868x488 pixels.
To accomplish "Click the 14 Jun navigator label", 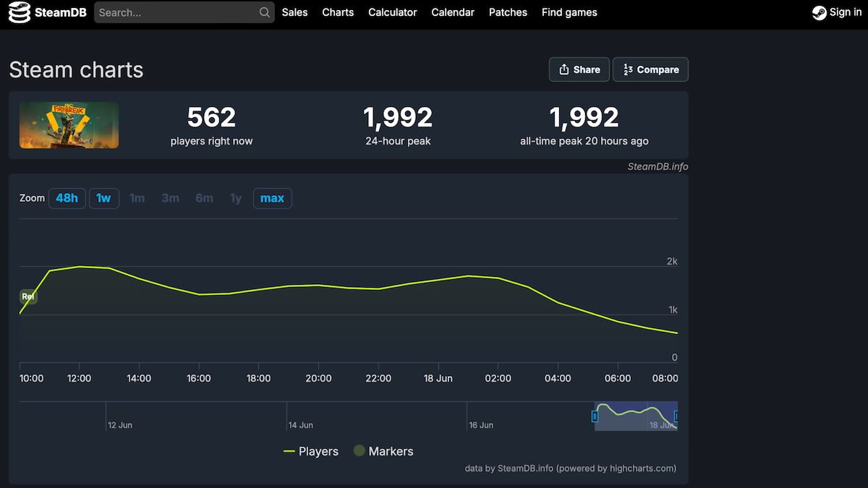I will click(x=301, y=425).
